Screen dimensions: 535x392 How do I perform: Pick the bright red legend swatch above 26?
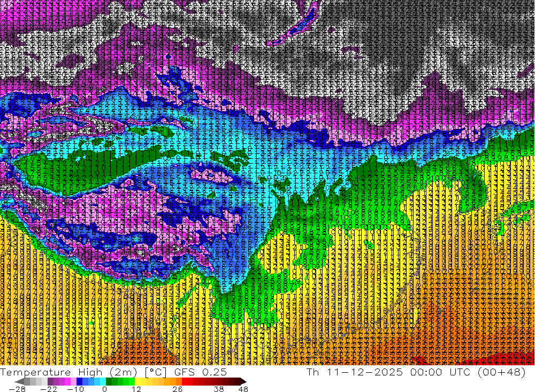click(x=185, y=382)
